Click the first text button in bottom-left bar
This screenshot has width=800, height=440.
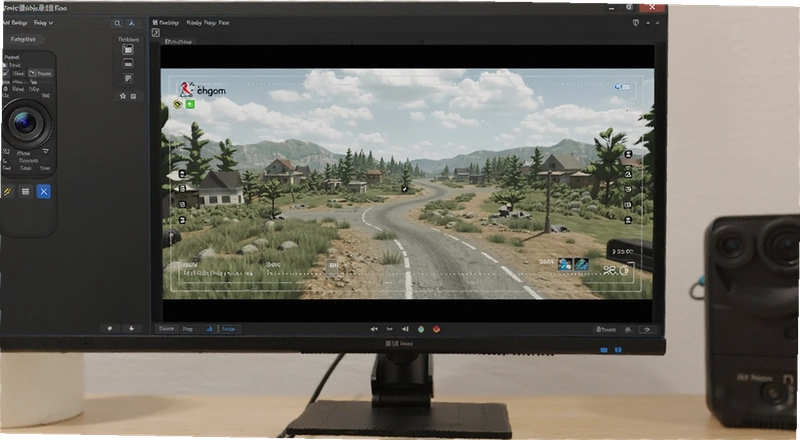166,329
